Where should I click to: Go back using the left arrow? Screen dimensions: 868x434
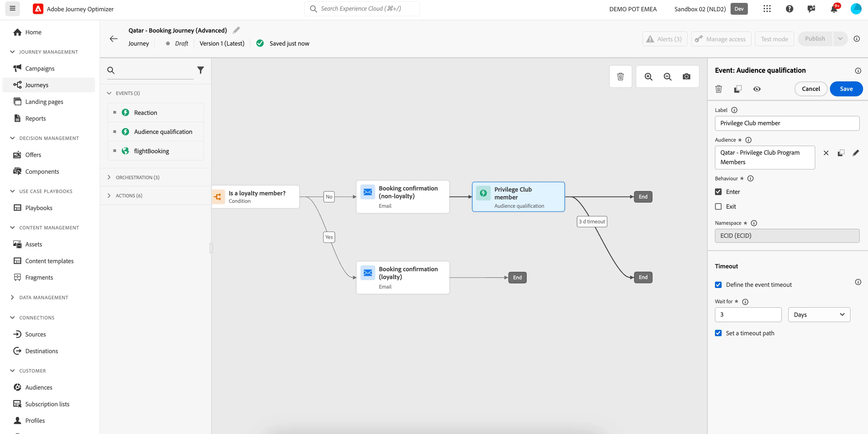[113, 39]
